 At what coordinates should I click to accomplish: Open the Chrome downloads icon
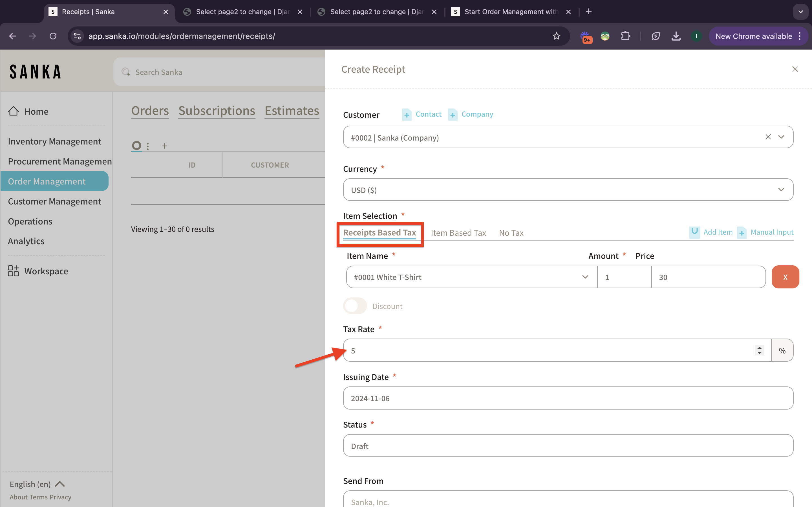pyautogui.click(x=676, y=36)
